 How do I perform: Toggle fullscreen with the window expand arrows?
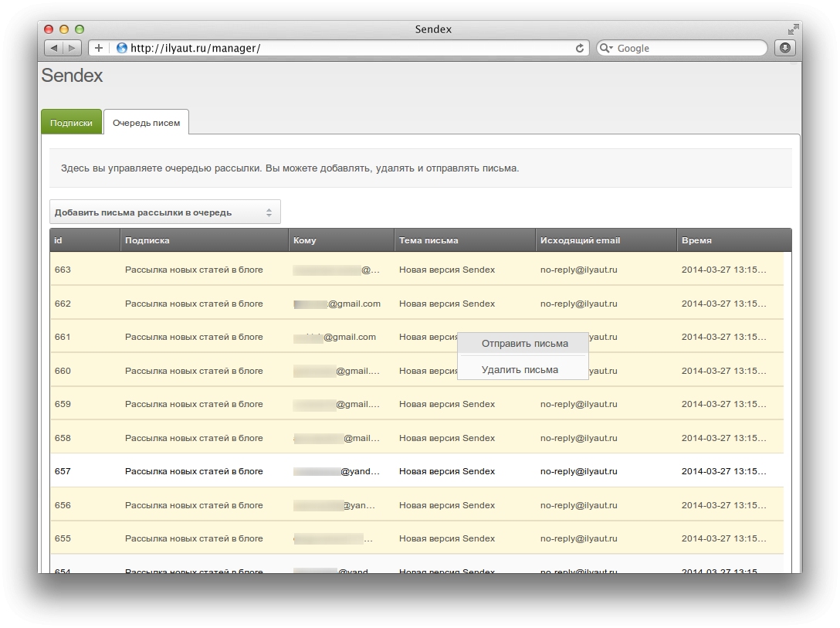click(x=794, y=29)
